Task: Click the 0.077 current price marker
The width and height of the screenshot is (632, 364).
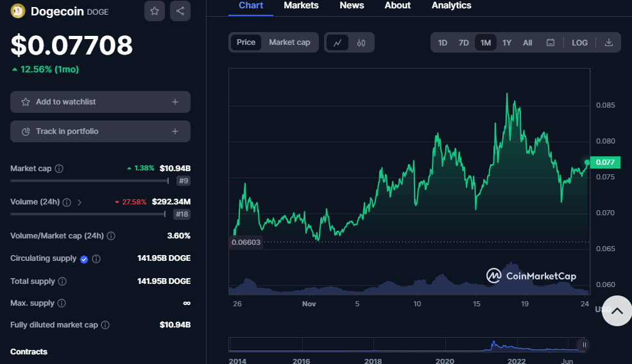Action: coord(605,162)
